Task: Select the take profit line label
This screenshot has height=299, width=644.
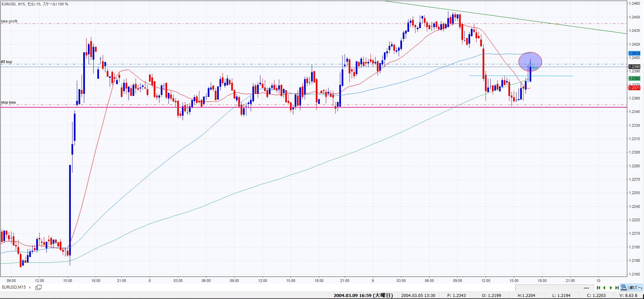Action: tap(9, 21)
